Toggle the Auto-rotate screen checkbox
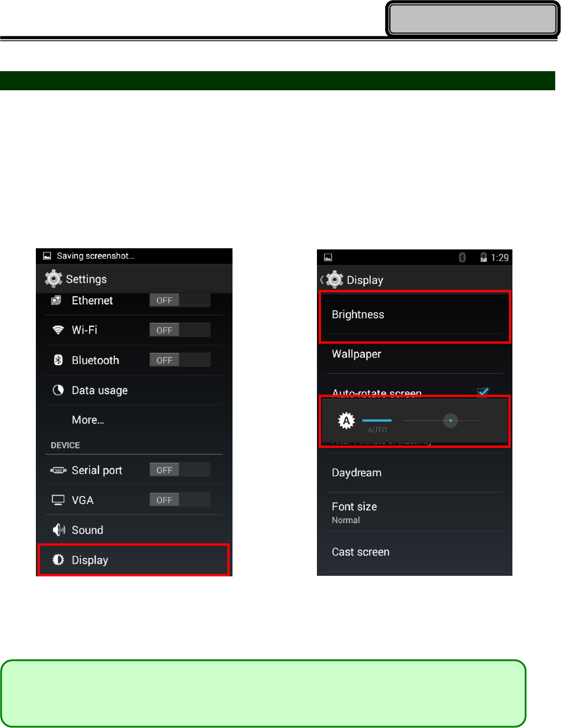The width and height of the screenshot is (561, 728). [x=483, y=392]
